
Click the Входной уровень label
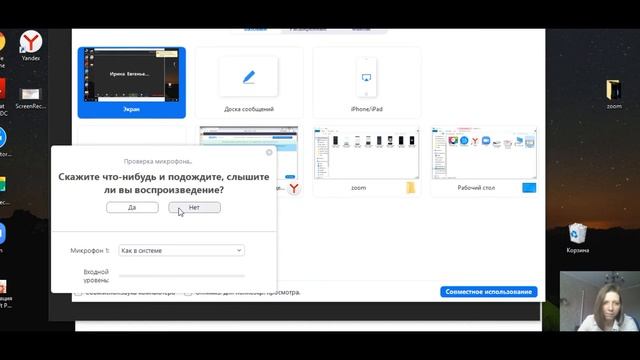[x=96, y=276]
